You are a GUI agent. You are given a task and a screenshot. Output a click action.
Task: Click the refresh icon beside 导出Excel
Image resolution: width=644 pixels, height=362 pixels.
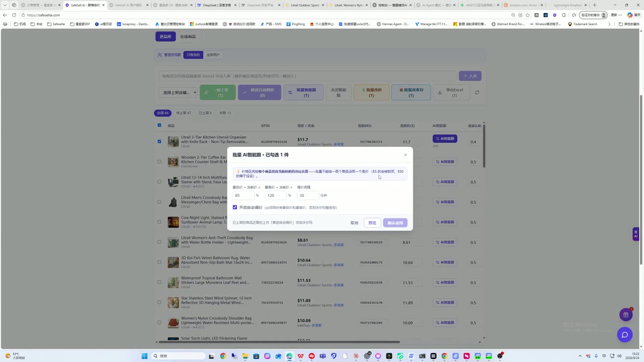pyautogui.click(x=477, y=93)
